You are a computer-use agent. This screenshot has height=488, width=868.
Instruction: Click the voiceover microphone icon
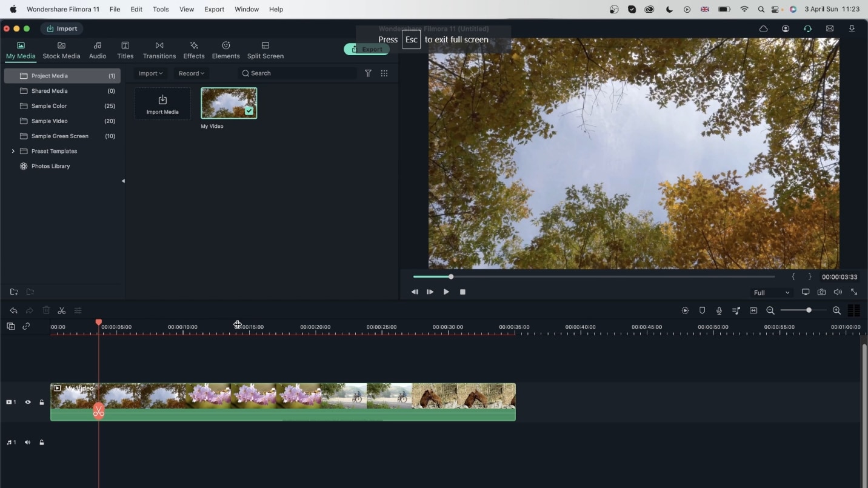[719, 310]
